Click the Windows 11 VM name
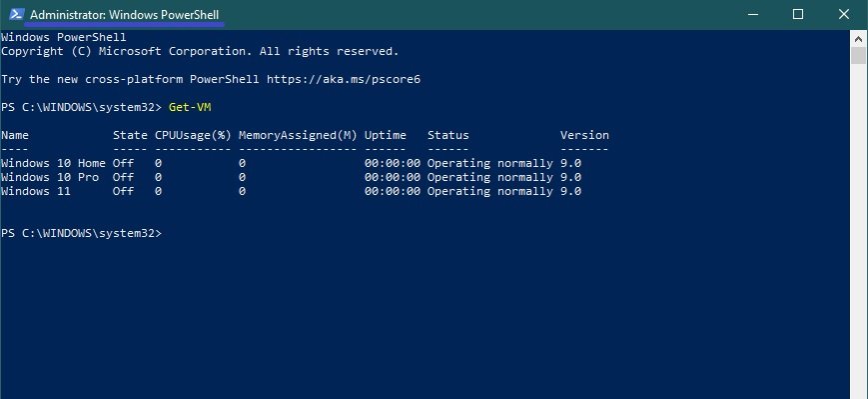The height and width of the screenshot is (399, 868). click(36, 191)
